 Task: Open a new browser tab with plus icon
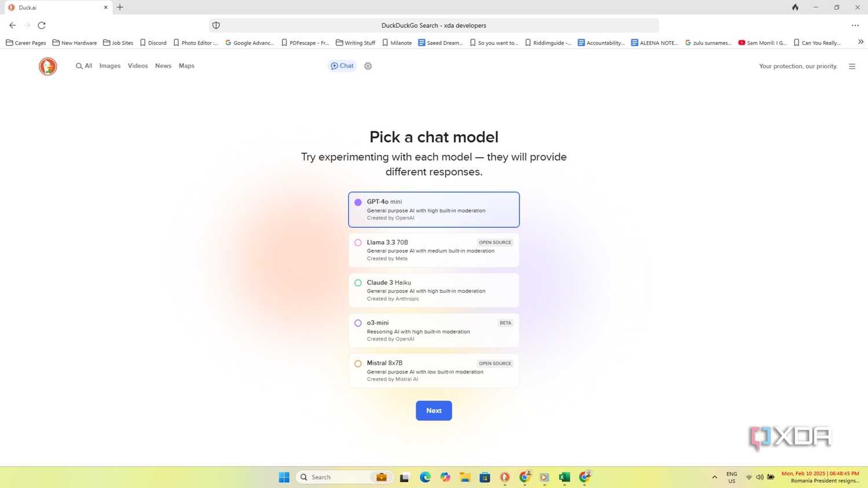point(120,8)
